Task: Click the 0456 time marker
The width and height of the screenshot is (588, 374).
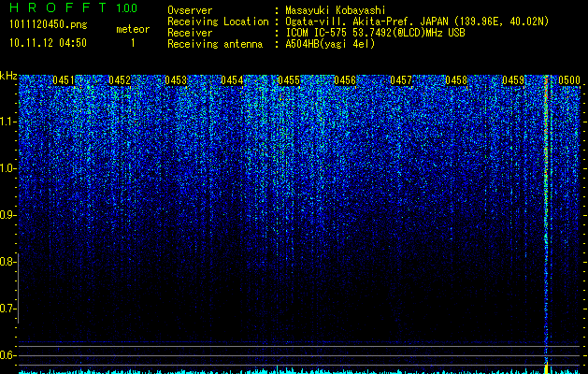Action: coord(345,80)
